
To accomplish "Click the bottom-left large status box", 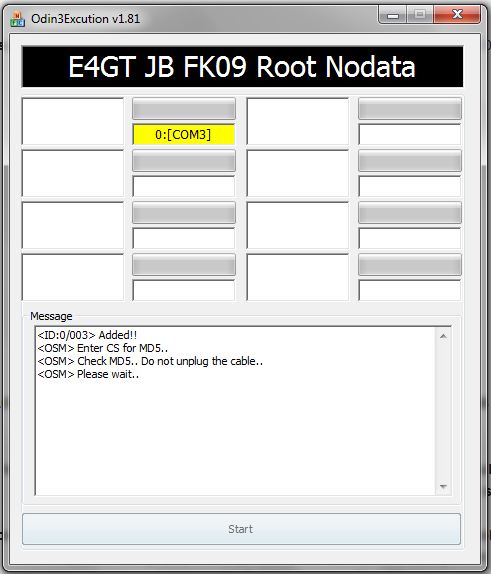I will click(73, 277).
